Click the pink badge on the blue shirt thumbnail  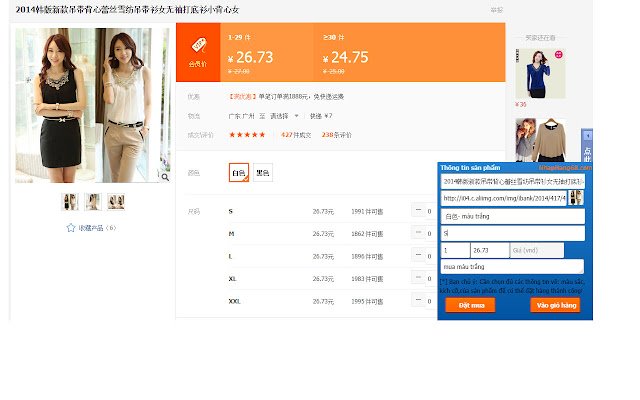click(x=558, y=54)
